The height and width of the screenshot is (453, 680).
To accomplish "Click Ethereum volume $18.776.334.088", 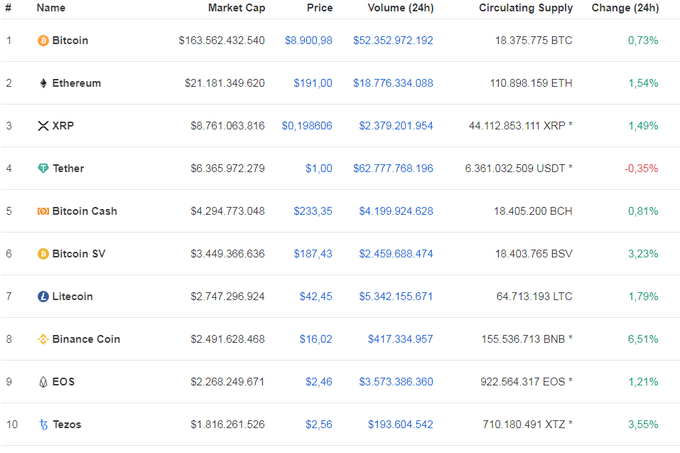I will pyautogui.click(x=393, y=83).
